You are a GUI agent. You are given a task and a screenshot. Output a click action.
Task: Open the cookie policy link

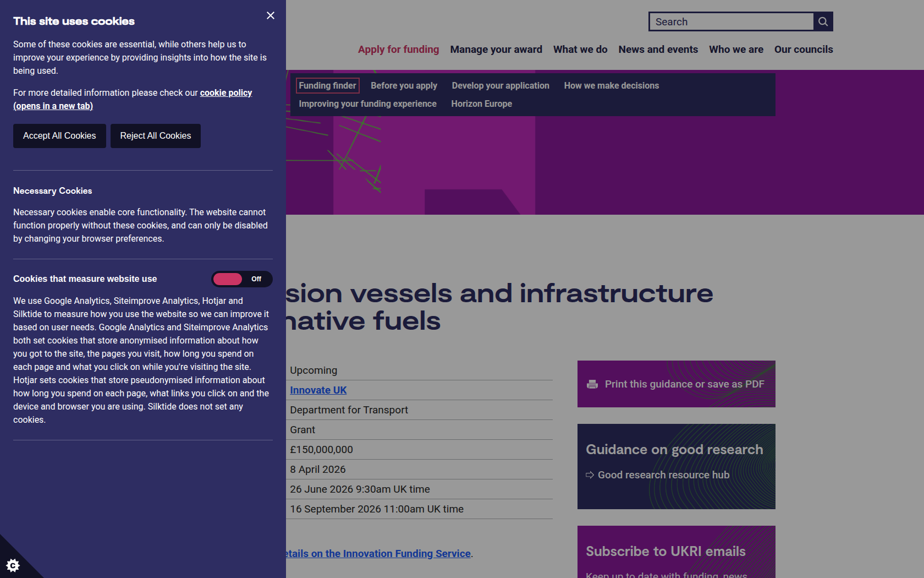tap(226, 92)
